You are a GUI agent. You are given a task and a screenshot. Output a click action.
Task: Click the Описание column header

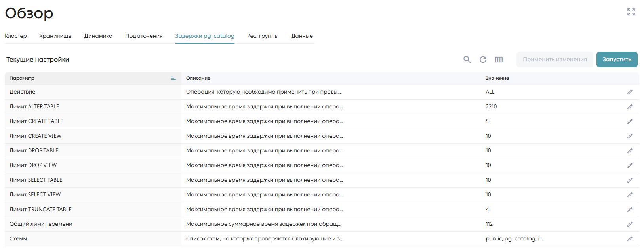pyautogui.click(x=198, y=78)
